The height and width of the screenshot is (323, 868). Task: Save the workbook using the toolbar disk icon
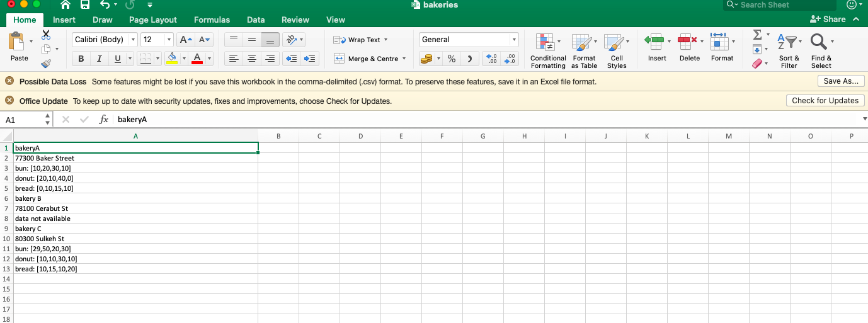pos(85,5)
